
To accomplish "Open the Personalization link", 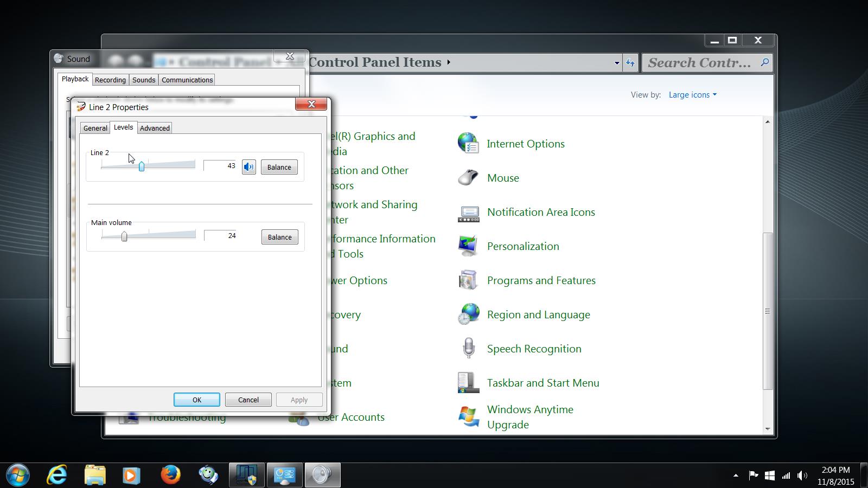I will pos(523,246).
